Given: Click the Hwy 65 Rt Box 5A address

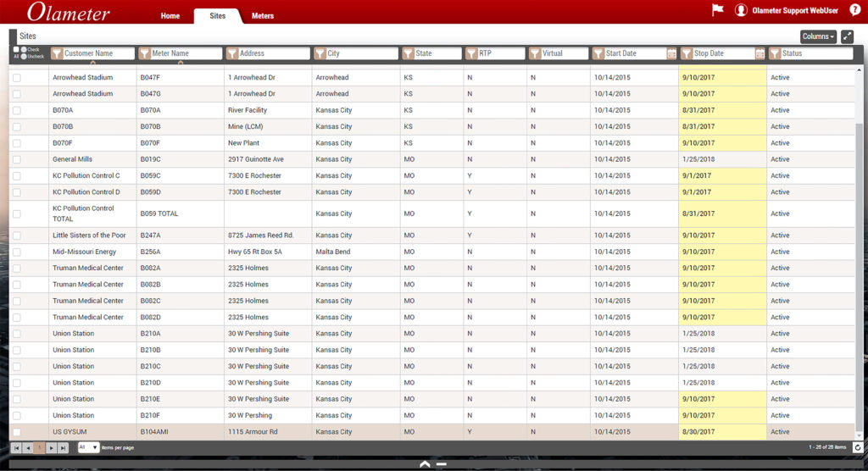Looking at the screenshot, I should (x=255, y=252).
